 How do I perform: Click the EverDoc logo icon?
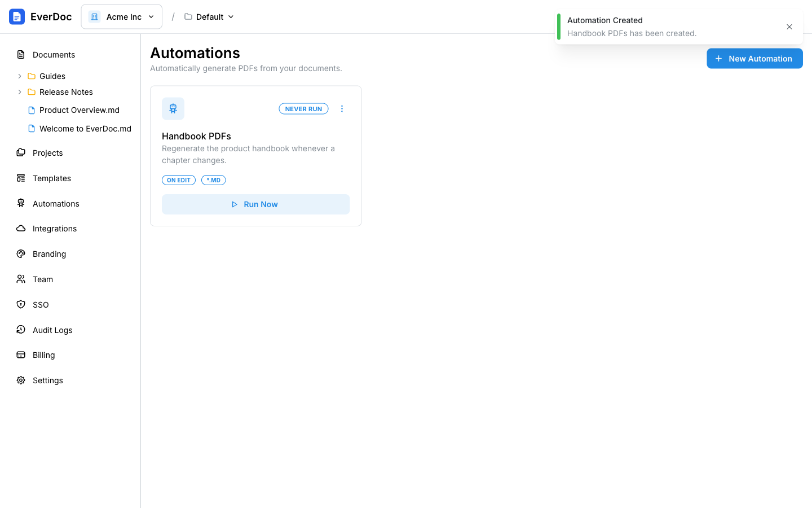pos(17,17)
